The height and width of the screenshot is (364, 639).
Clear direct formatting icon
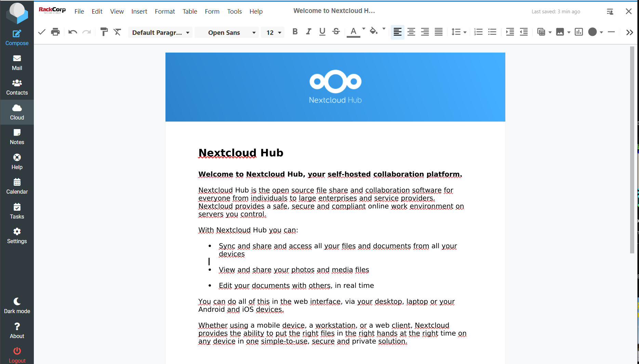click(118, 32)
